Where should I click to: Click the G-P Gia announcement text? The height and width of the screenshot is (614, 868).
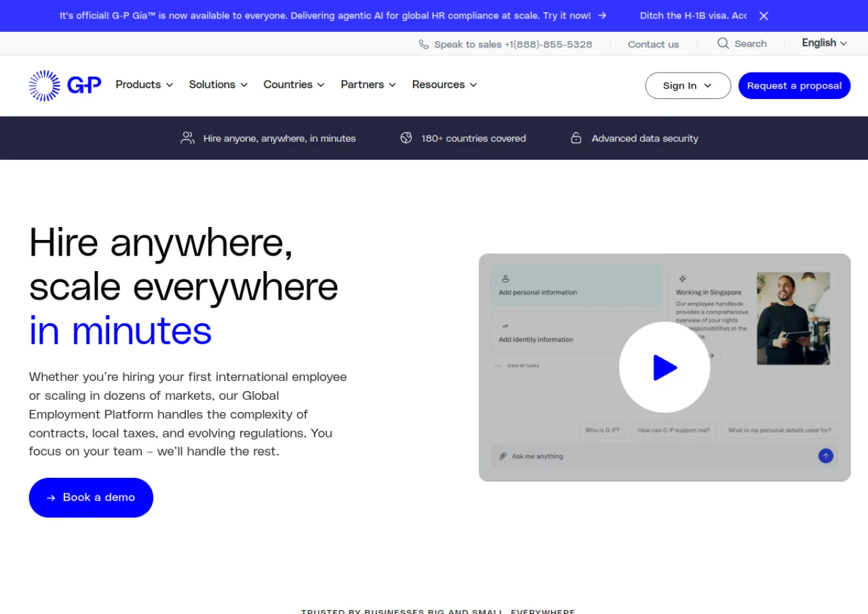[x=325, y=16]
